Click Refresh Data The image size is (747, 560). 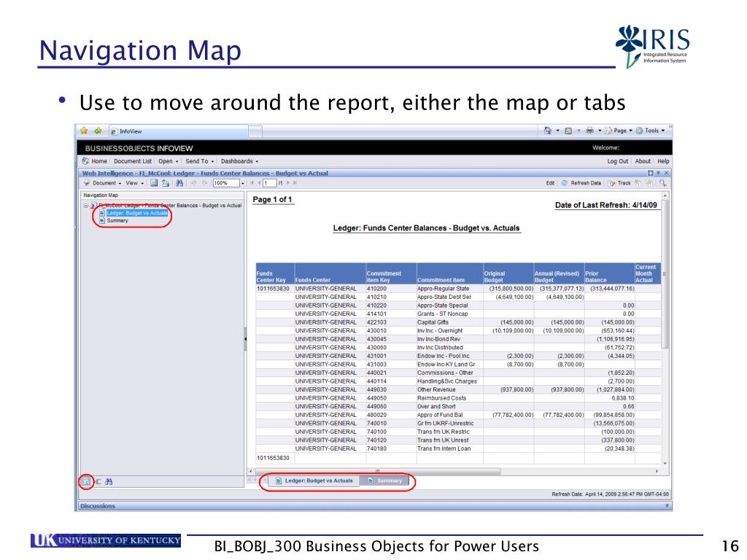tap(581, 183)
